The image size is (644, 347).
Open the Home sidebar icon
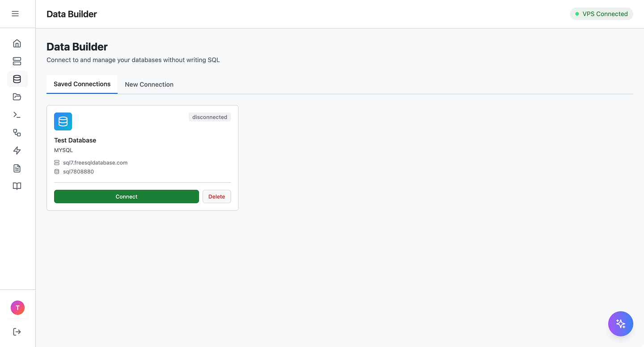click(17, 43)
